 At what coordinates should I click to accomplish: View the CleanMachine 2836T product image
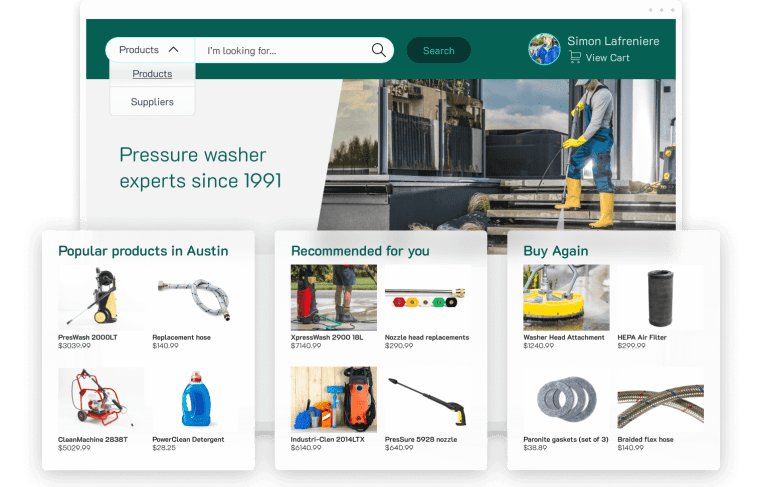coord(100,399)
